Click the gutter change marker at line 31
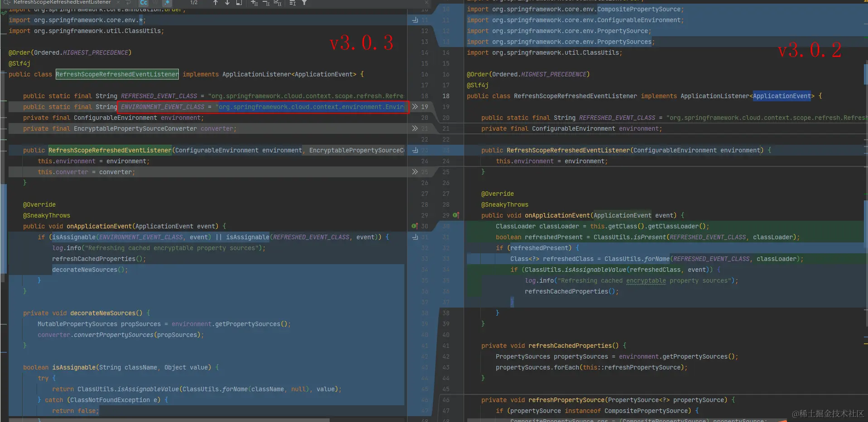The image size is (868, 422). pos(415,237)
